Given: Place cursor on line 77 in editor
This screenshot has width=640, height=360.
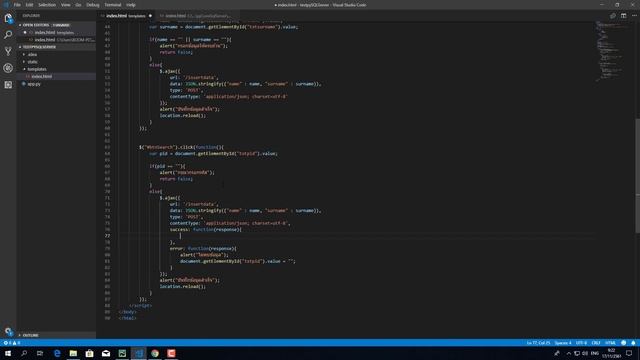Looking at the screenshot, I should point(355,236).
